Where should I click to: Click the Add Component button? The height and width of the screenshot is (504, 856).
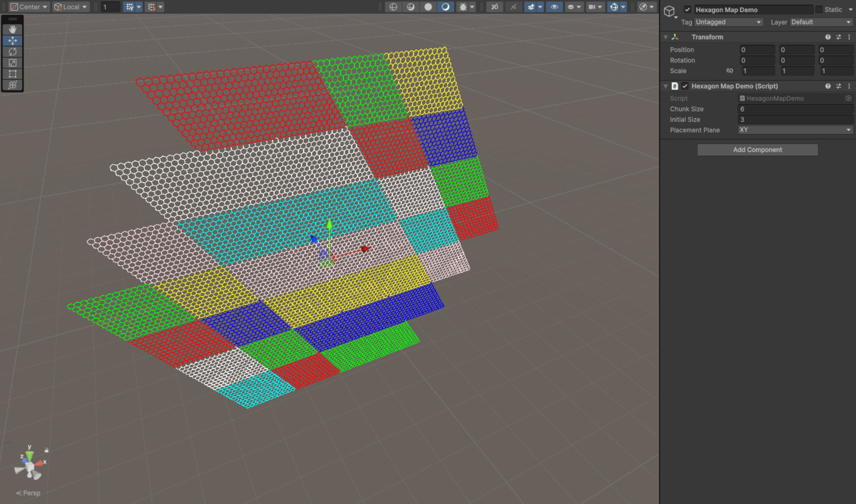(757, 149)
